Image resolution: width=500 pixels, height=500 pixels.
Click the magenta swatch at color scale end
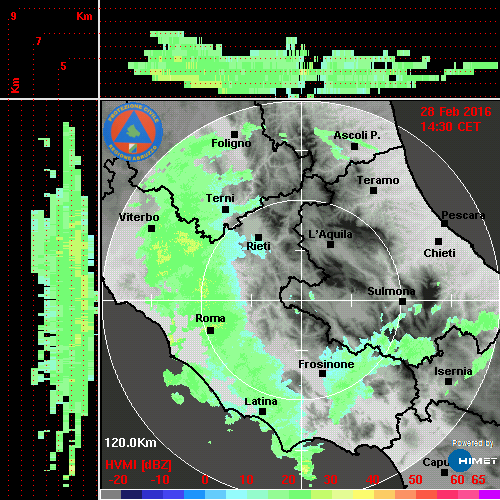489,494
